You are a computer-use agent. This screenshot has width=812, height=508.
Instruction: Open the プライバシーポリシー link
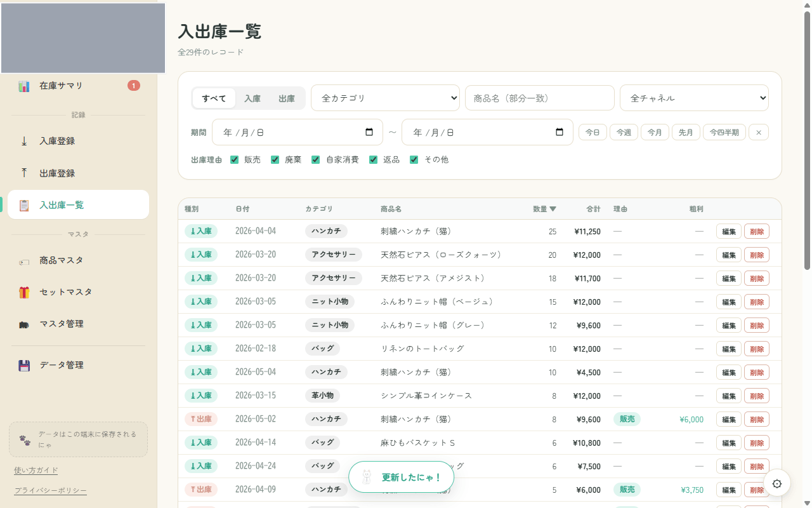point(51,491)
